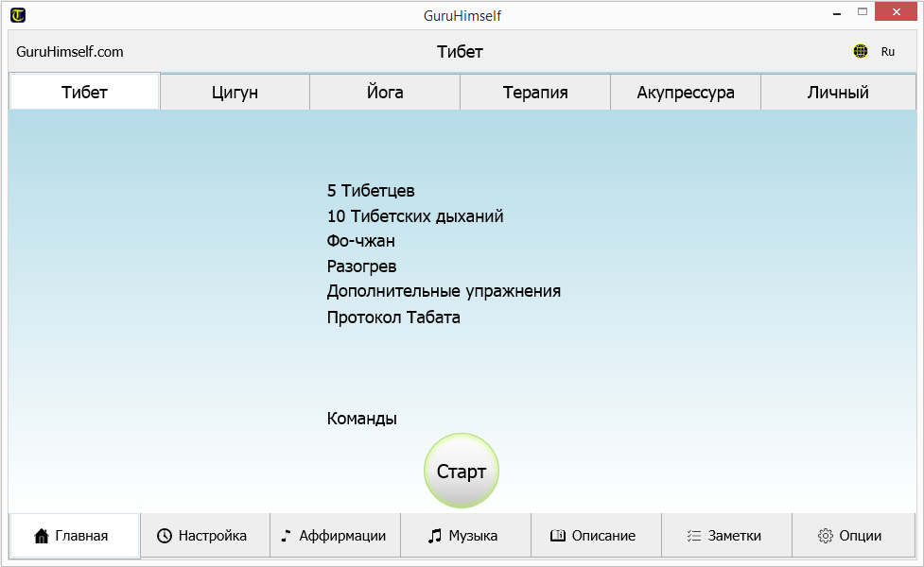924x567 pixels.
Task: Click the home icon in Главная
Action: (x=42, y=536)
